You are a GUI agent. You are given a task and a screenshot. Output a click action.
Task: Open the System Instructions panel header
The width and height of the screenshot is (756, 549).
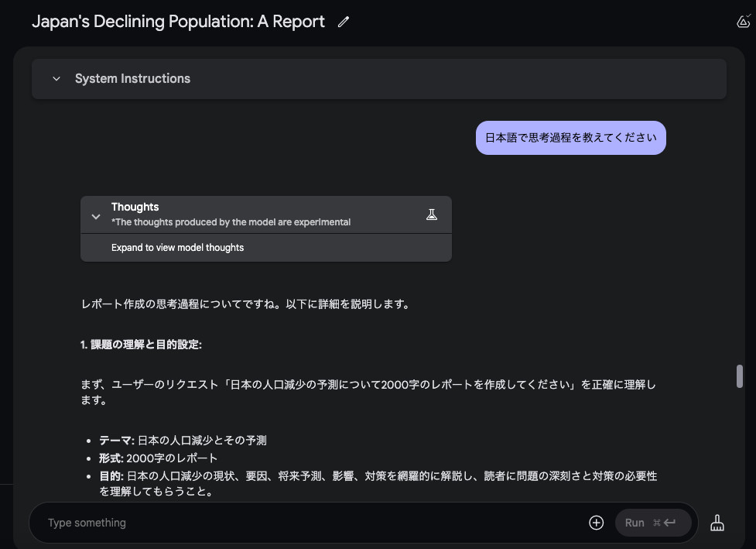pyautogui.click(x=379, y=79)
